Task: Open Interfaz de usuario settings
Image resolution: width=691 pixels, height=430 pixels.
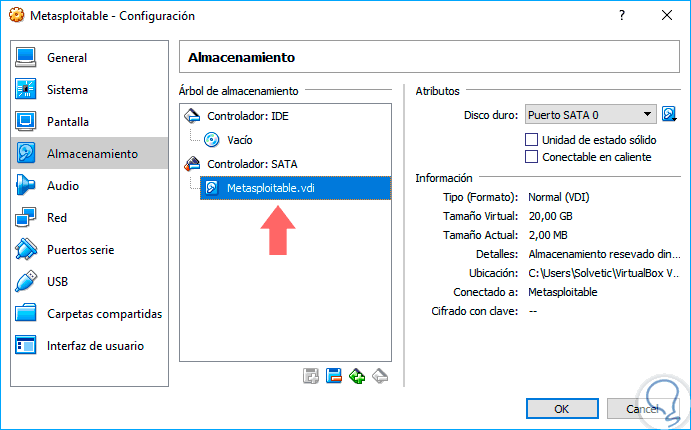Action: click(89, 346)
